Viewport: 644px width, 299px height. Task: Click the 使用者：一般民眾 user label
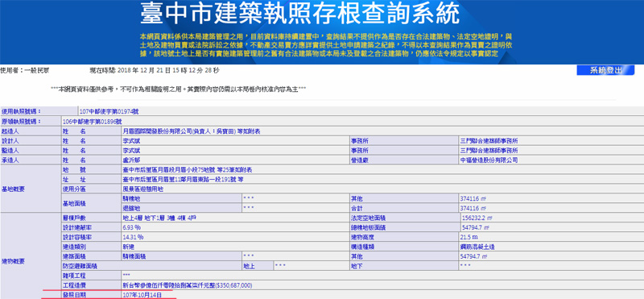click(x=25, y=70)
